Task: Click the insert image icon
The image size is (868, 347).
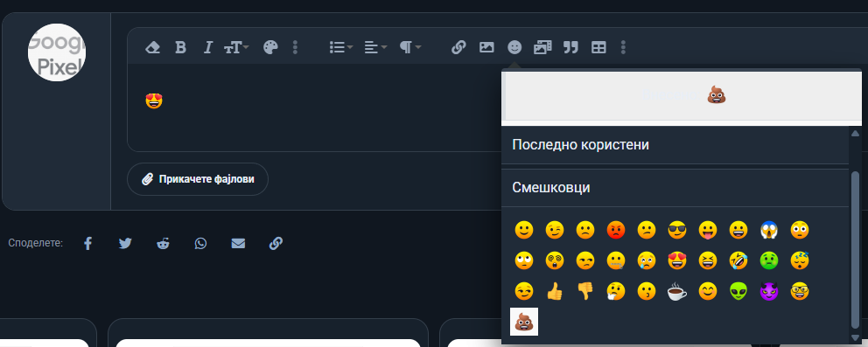Action: [486, 47]
